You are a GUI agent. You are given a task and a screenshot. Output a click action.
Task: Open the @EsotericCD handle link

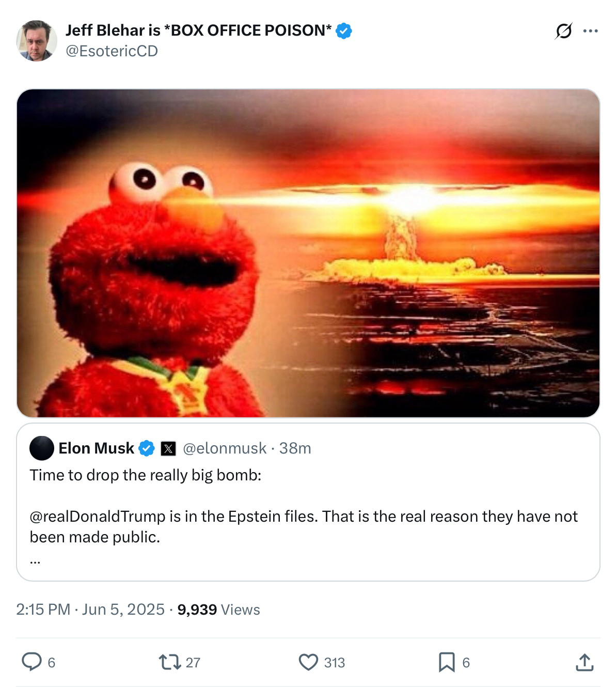point(112,51)
